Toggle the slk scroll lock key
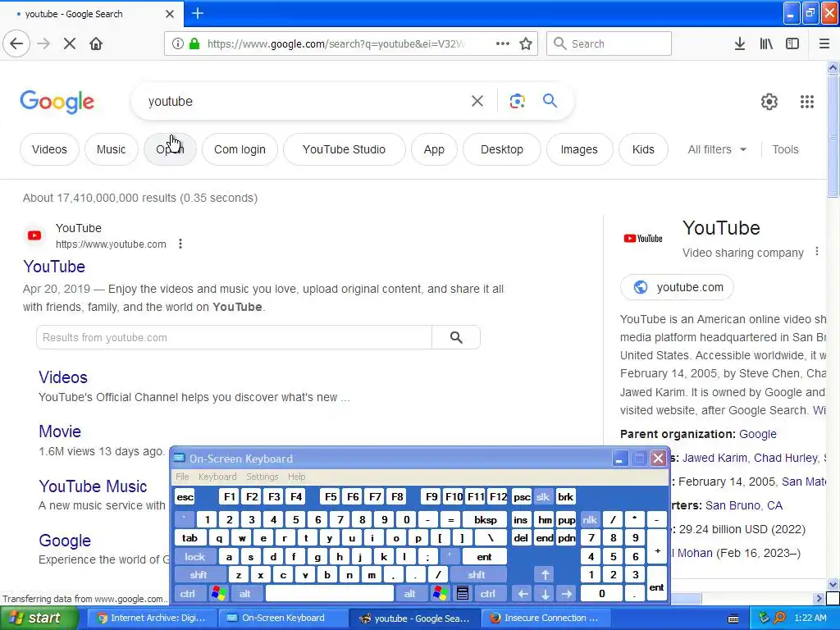This screenshot has width=840, height=630. click(543, 496)
